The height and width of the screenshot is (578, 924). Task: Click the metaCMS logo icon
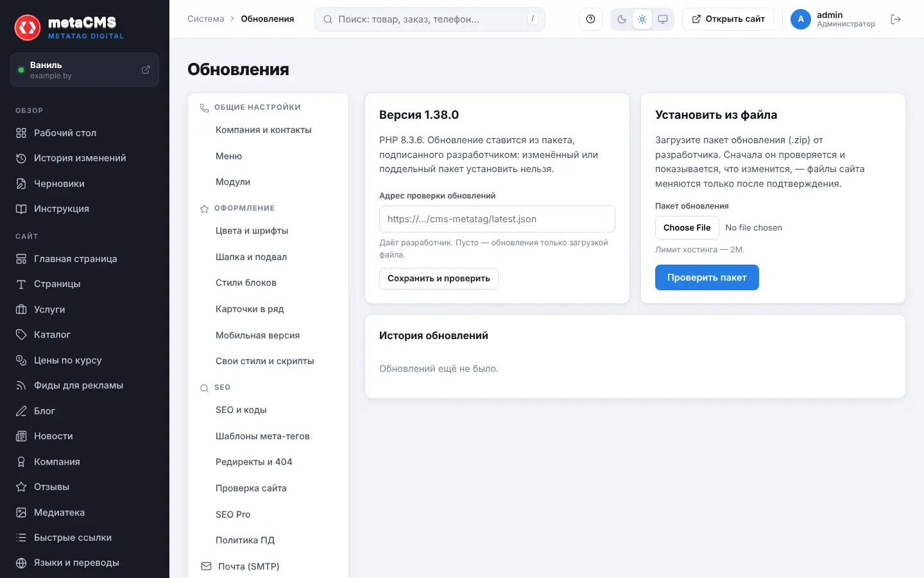pos(28,27)
